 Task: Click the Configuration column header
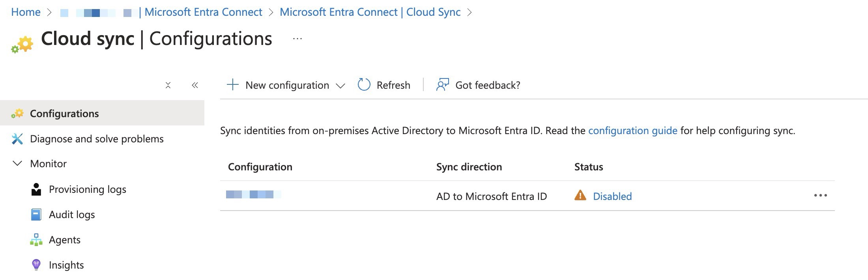[260, 167]
